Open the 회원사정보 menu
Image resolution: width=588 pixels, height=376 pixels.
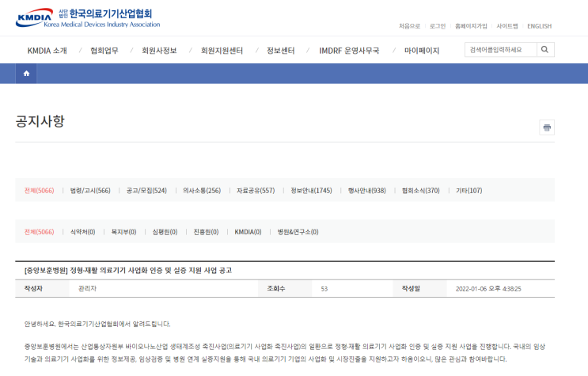coord(159,51)
